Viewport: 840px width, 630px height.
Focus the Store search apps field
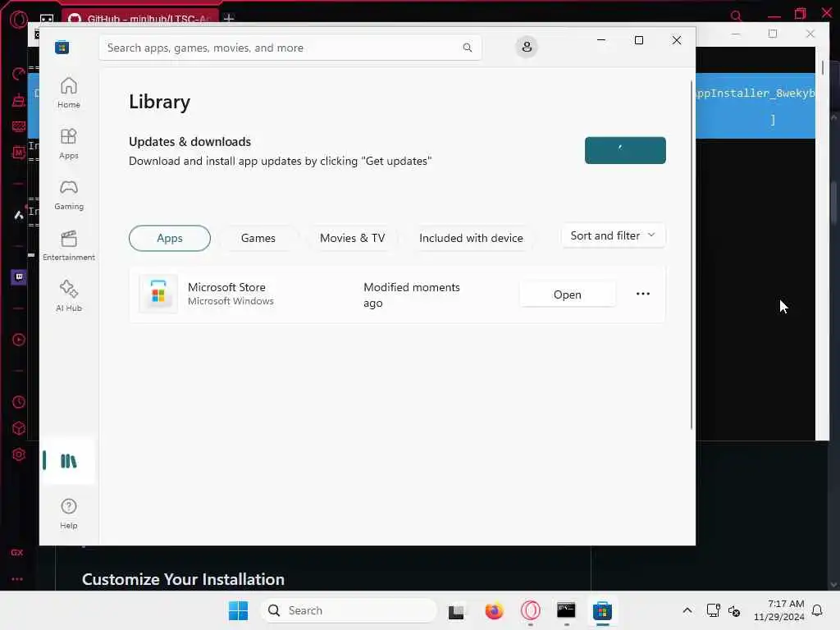click(x=290, y=48)
